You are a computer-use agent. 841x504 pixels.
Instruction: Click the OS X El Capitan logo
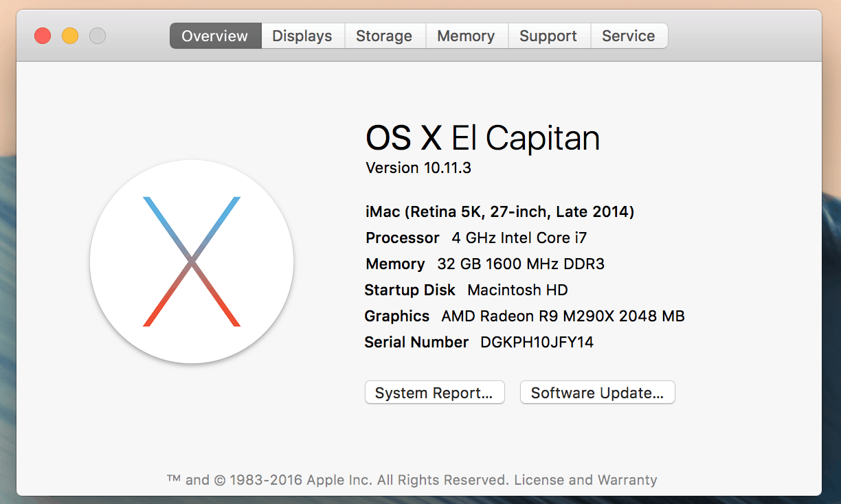click(x=192, y=262)
